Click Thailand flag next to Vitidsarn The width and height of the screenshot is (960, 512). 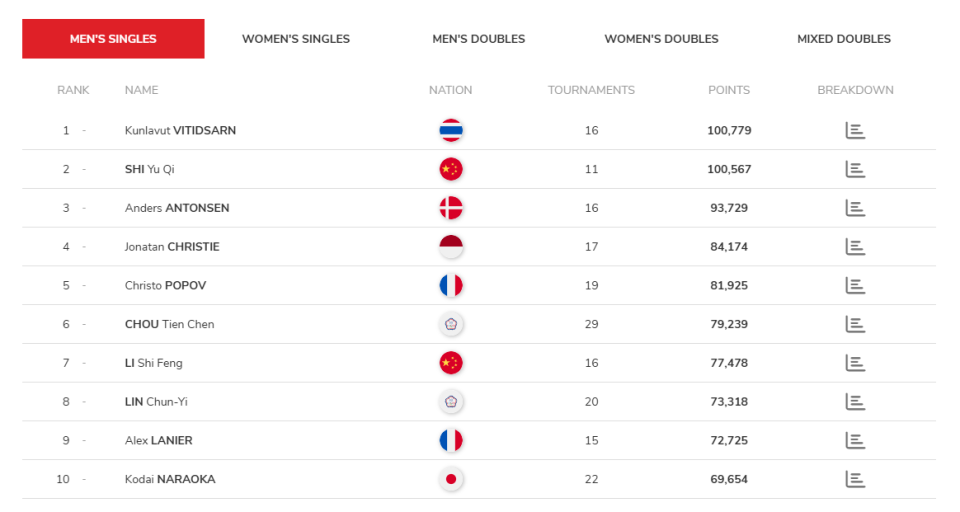451,131
